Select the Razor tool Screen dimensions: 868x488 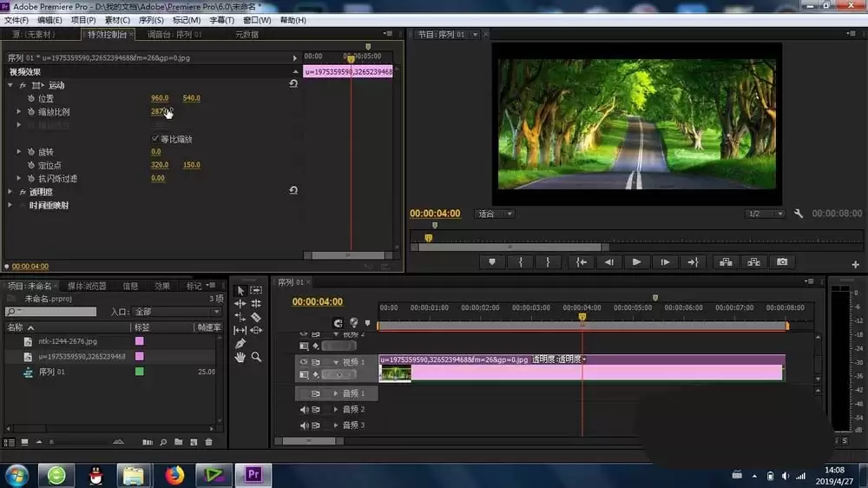pos(256,317)
